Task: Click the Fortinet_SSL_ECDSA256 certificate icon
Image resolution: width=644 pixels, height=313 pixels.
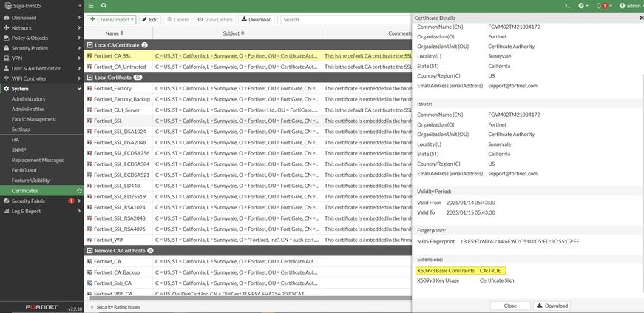Action: coord(89,153)
